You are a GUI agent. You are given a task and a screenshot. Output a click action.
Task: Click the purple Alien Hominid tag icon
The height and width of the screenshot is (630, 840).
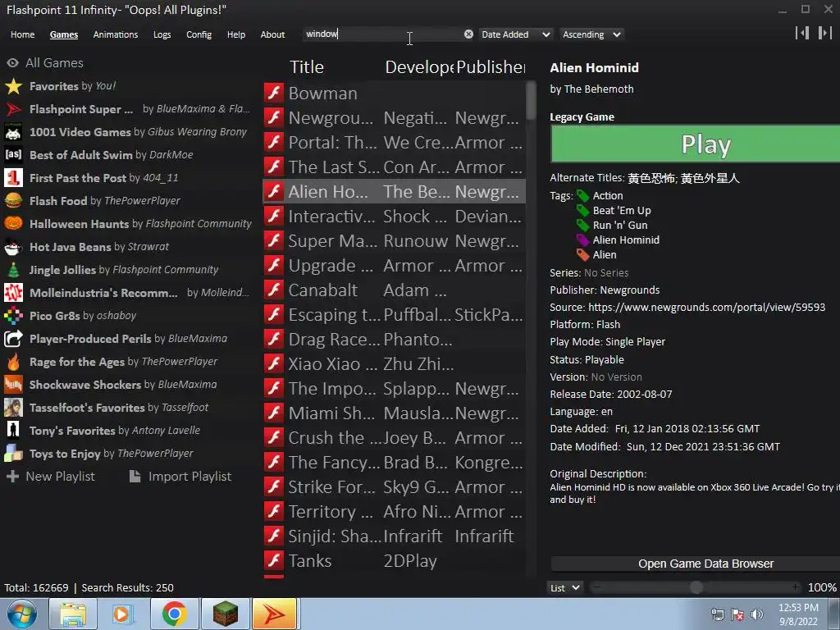tap(583, 240)
